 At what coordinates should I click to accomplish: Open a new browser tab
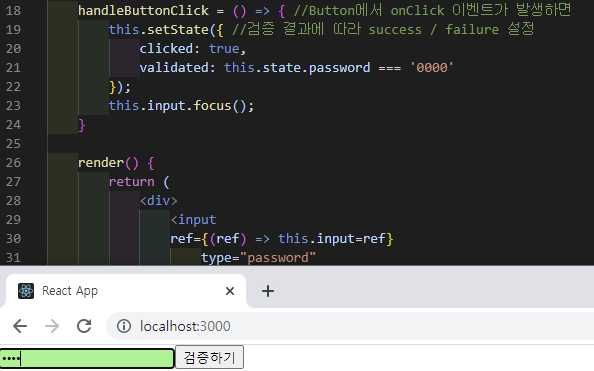pos(268,291)
